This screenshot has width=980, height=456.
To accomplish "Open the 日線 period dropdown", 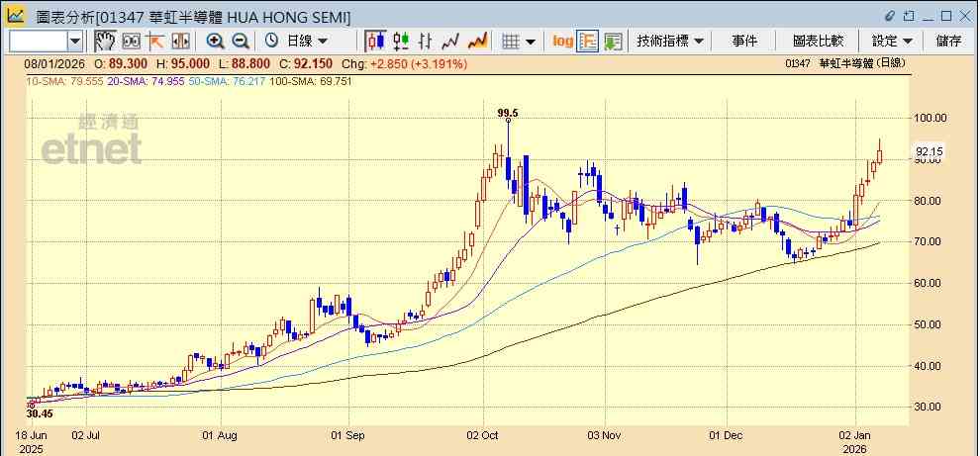I will tap(307, 42).
